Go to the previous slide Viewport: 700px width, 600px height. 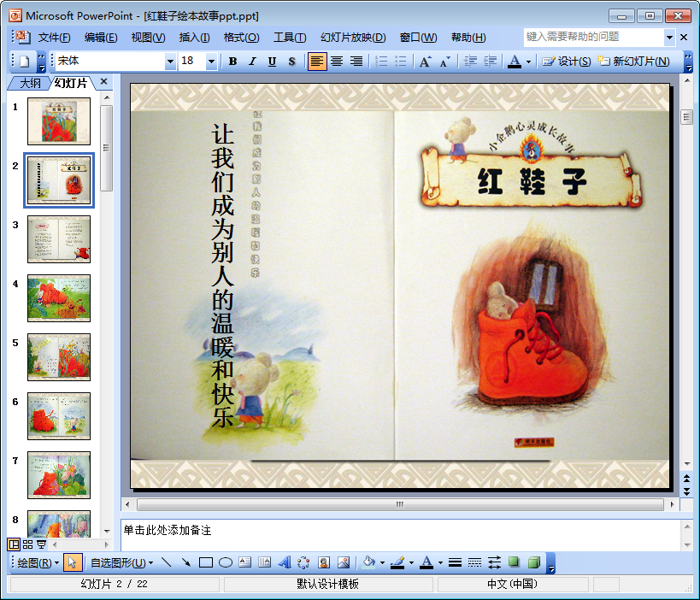tap(686, 479)
